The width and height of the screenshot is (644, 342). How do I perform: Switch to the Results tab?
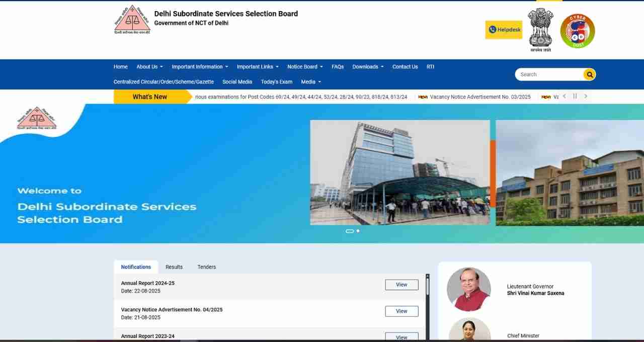click(x=174, y=267)
